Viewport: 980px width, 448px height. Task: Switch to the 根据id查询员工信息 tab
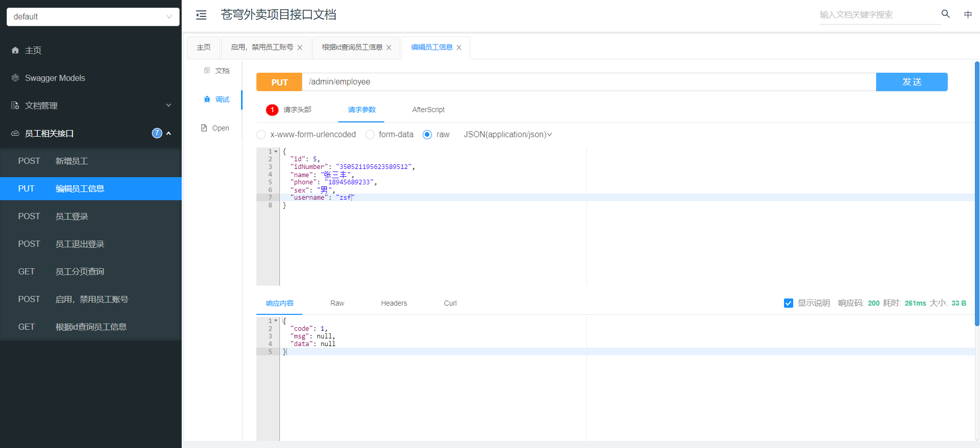[x=352, y=47]
